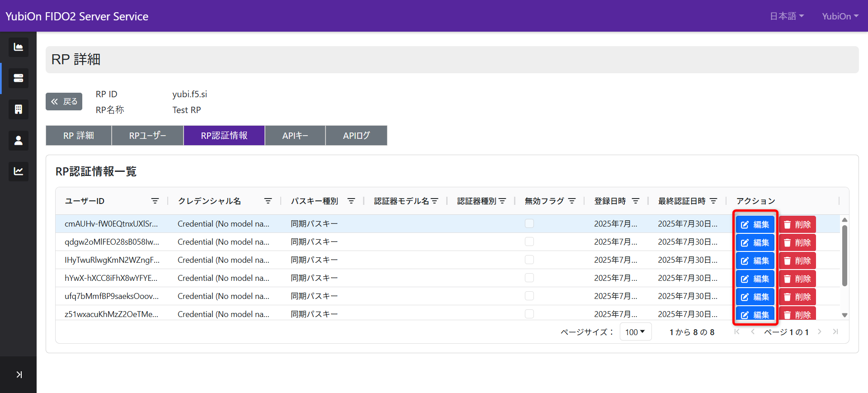Edit the ufq7bMmfBP9saeksOoov credential
Image resolution: width=868 pixels, height=393 pixels.
(755, 297)
